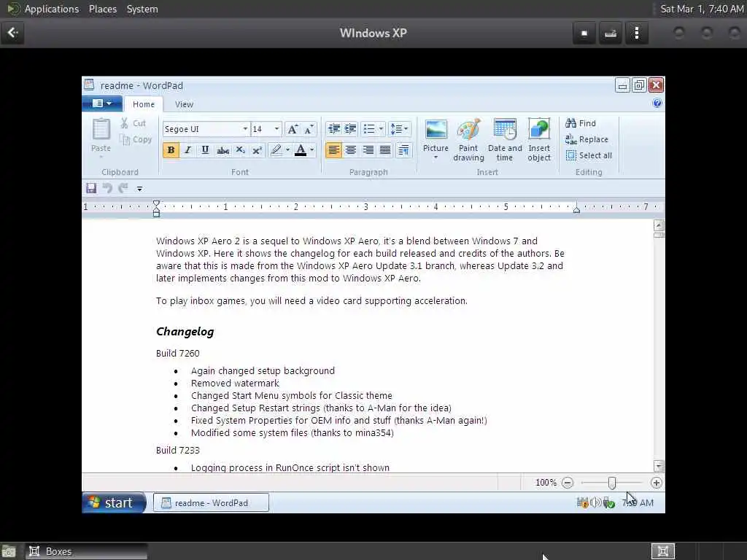Shrink the font size
The image size is (747, 560).
click(309, 129)
